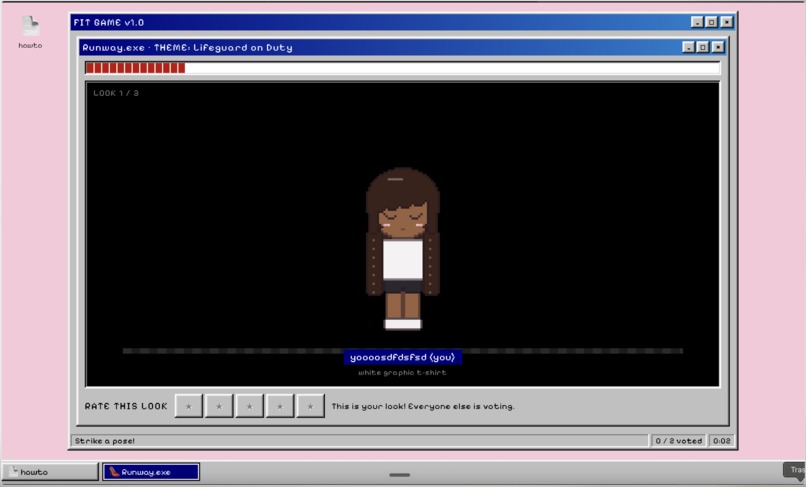Switch to howto in the taskbar
The height and width of the screenshot is (487, 806).
pyautogui.click(x=50, y=472)
